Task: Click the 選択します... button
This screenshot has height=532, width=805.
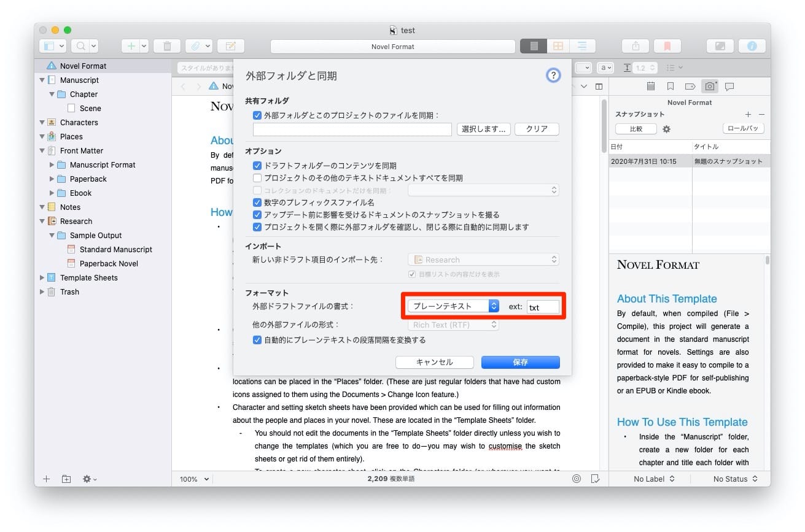Action: (x=484, y=129)
